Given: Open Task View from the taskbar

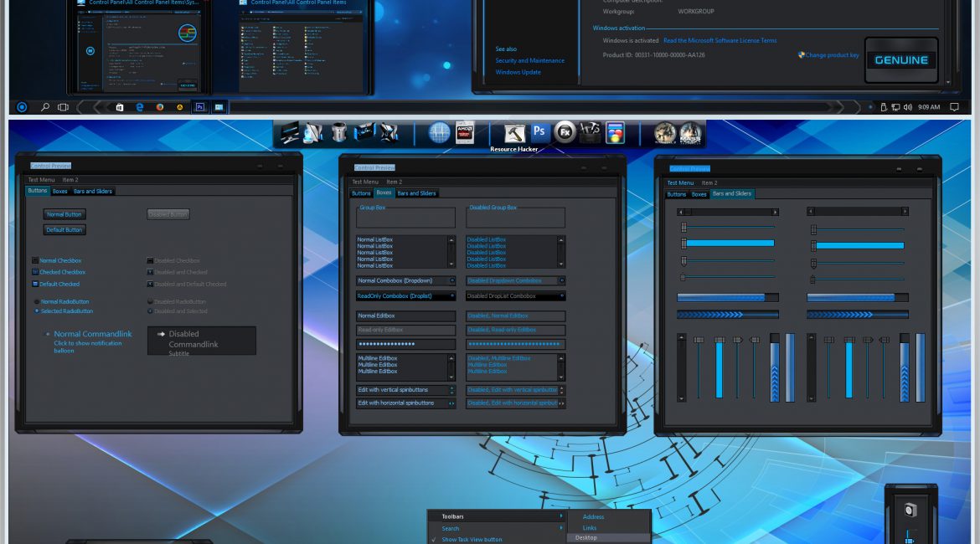Looking at the screenshot, I should click(x=63, y=107).
